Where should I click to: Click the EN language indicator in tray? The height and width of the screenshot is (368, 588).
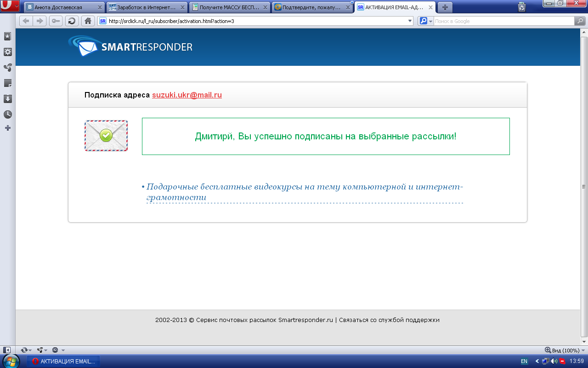click(524, 362)
